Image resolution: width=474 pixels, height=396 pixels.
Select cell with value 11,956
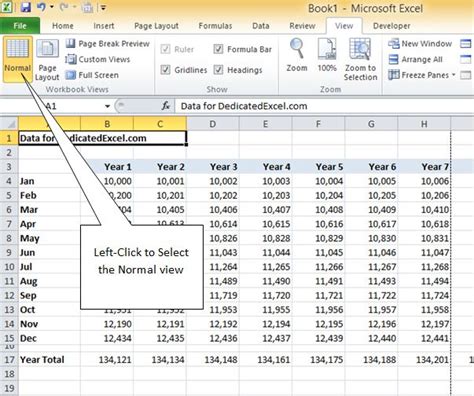(318, 310)
